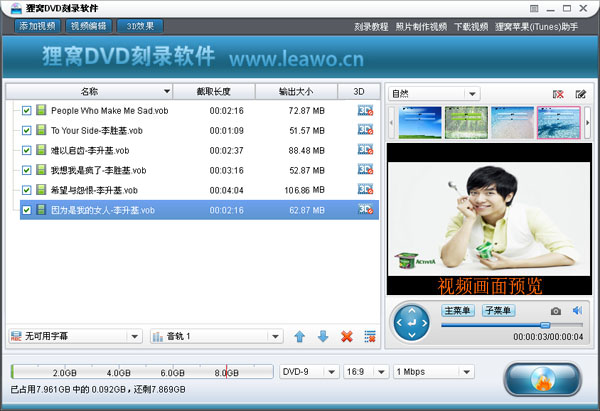Open the 16:9 aspect ratio dropdown
This screenshot has width=600, height=411.
366,372
